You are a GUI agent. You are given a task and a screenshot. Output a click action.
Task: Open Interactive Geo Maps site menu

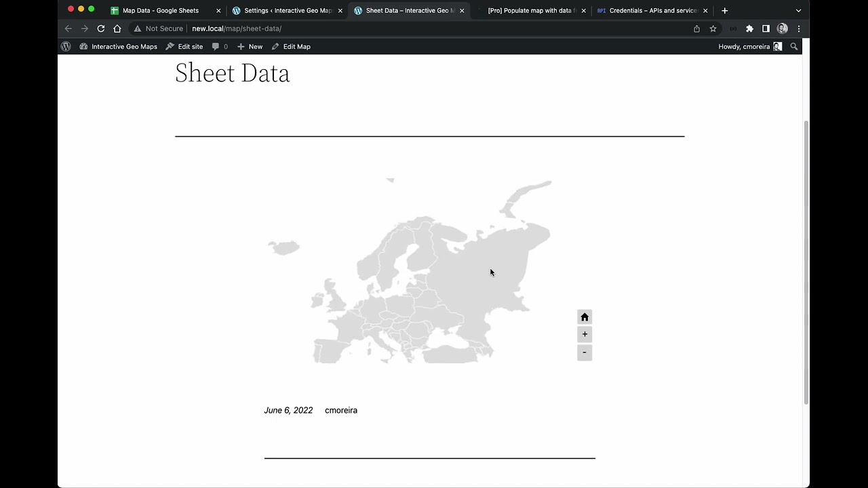coord(118,47)
